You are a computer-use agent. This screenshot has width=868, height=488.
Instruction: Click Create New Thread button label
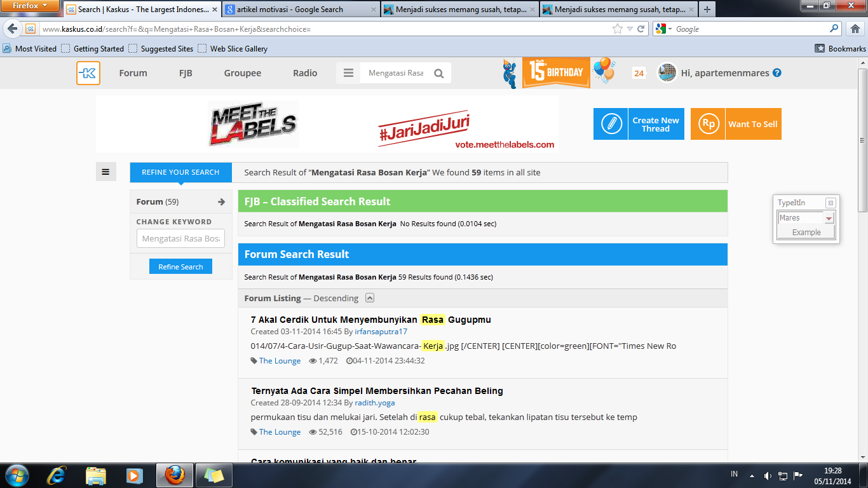pyautogui.click(x=656, y=124)
